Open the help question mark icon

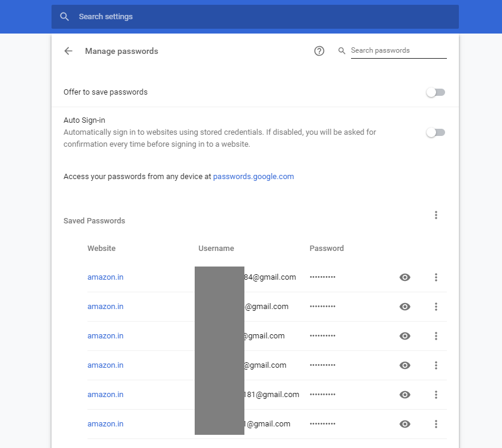319,51
